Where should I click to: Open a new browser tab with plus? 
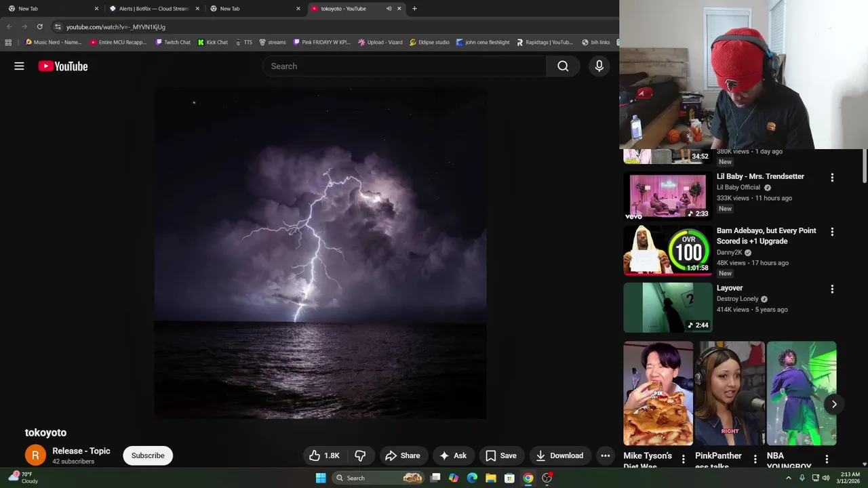[414, 9]
